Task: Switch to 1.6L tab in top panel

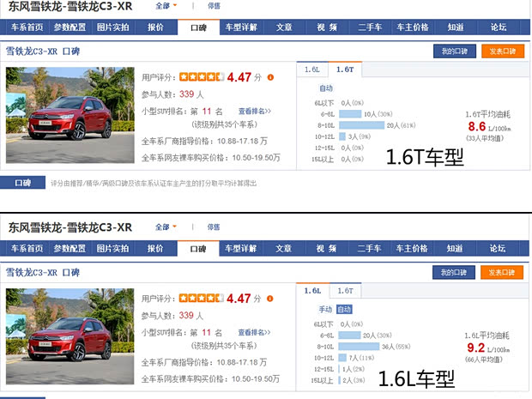Action: pyautogui.click(x=312, y=70)
